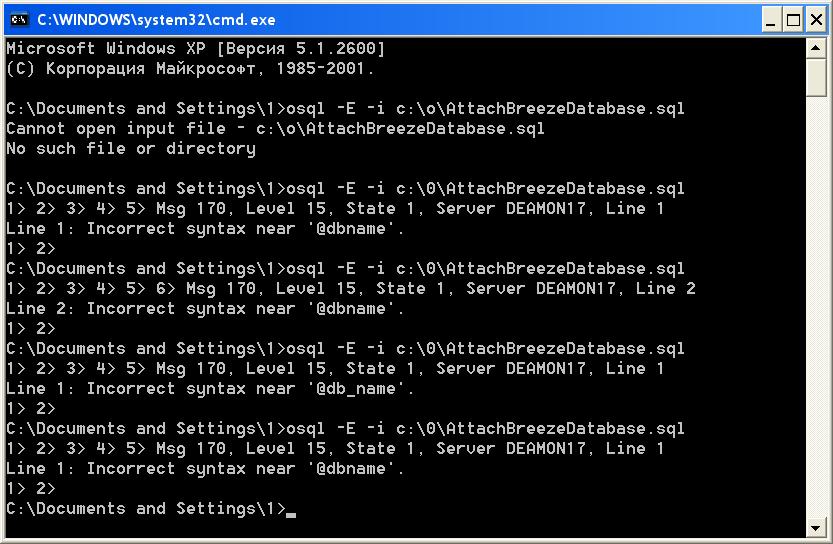The image size is (833, 544).
Task: Close the cmd.exe window
Action: (x=817, y=20)
